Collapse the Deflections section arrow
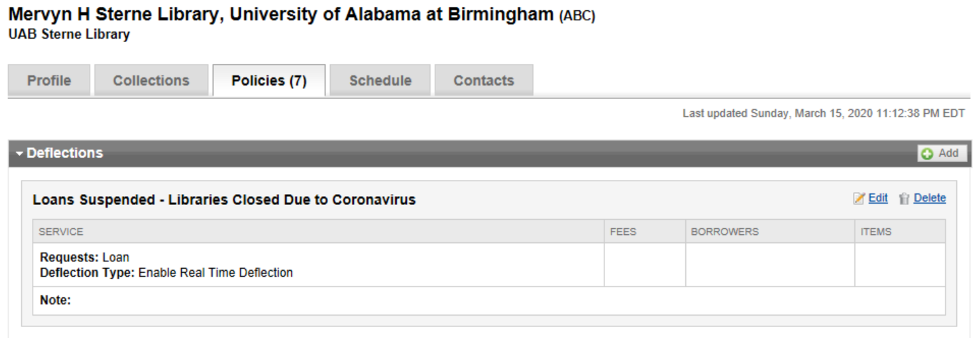This screenshot has width=980, height=338. pos(20,153)
